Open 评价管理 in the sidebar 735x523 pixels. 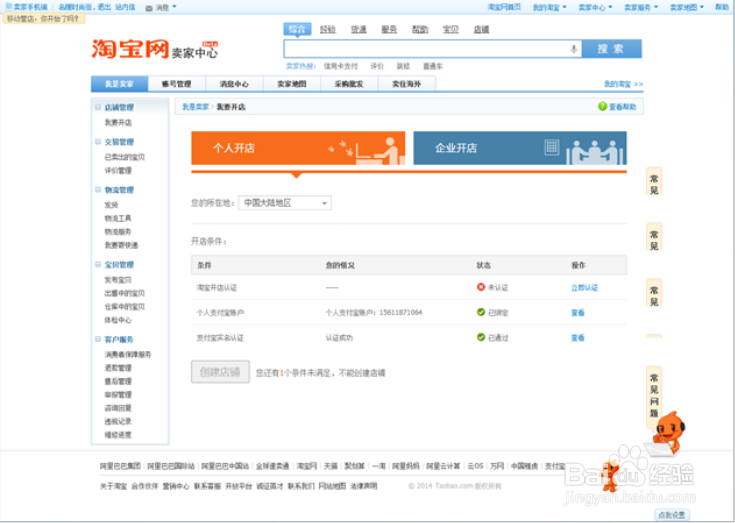click(x=118, y=171)
